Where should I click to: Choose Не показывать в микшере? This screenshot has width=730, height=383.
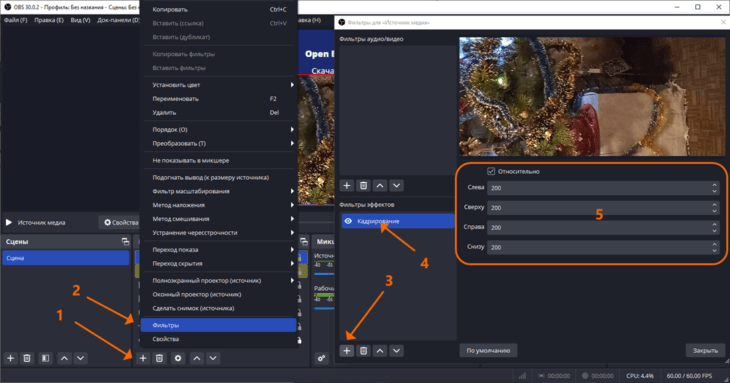tap(219, 161)
